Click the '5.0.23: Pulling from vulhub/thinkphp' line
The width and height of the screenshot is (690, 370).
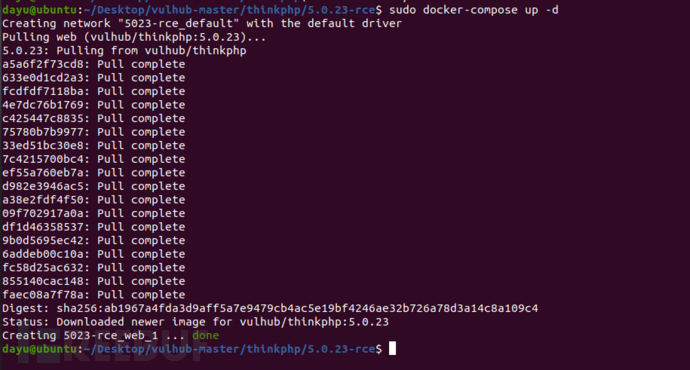tap(124, 51)
